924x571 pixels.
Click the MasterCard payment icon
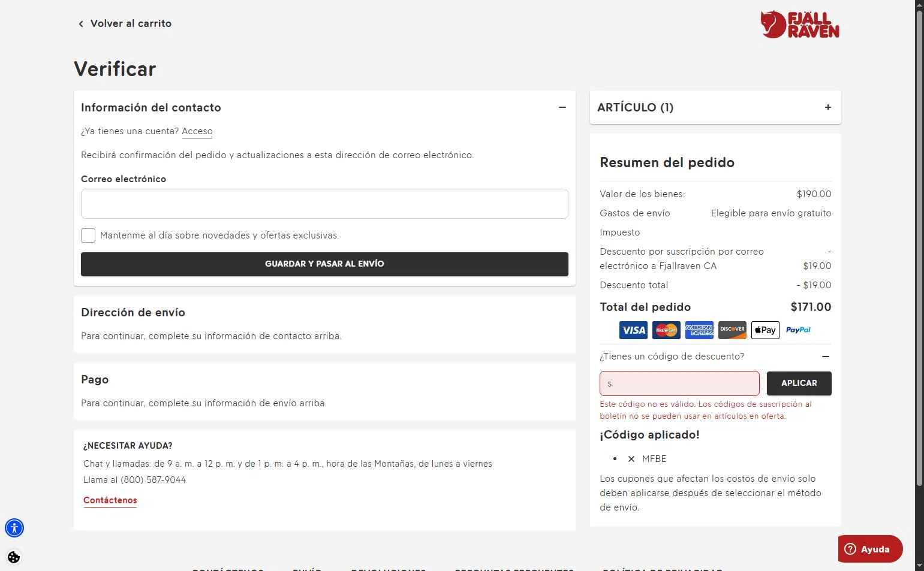click(666, 330)
